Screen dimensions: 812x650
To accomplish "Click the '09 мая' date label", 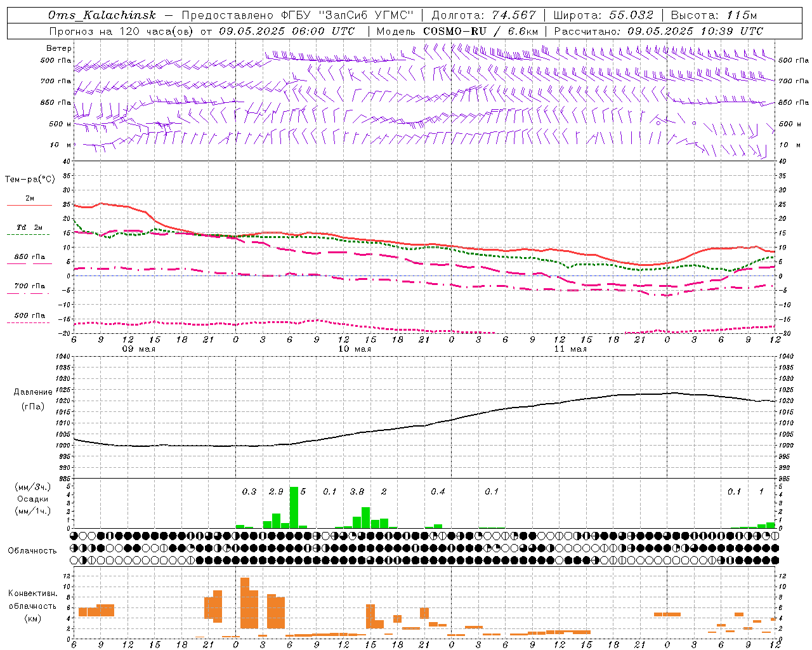I will (138, 349).
